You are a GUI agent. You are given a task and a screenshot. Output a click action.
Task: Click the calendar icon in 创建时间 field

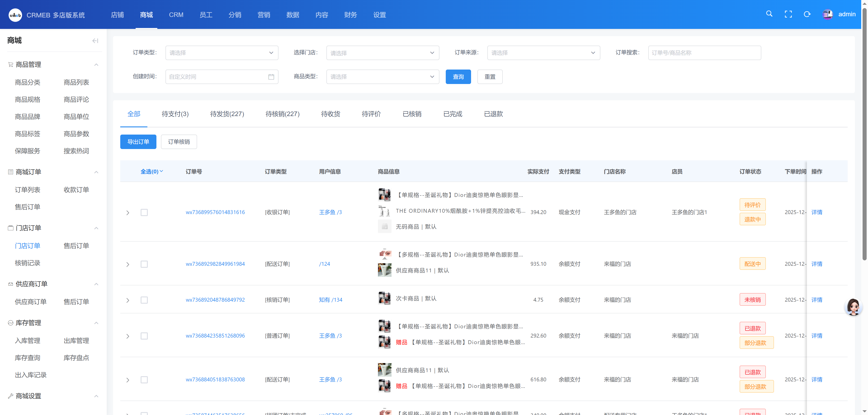(x=271, y=77)
